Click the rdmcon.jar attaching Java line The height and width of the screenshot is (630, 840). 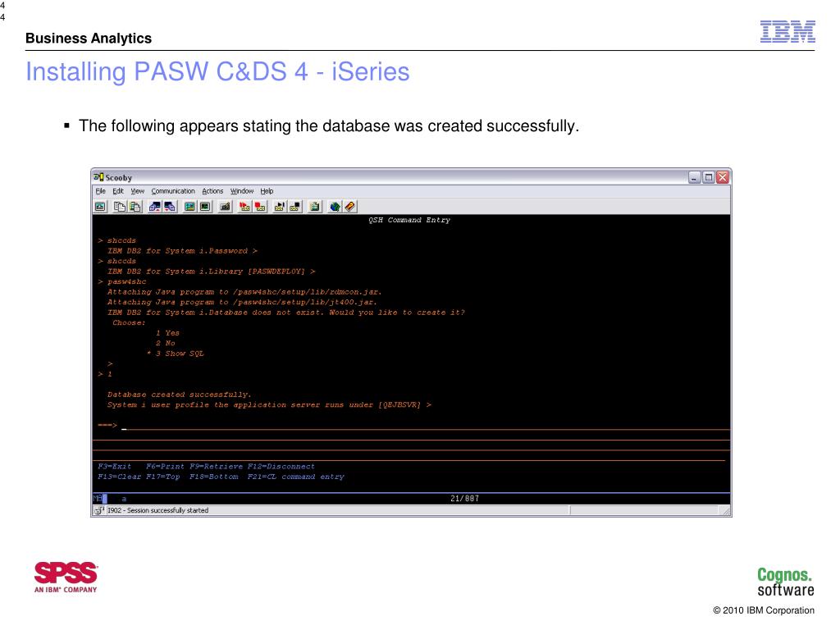[244, 292]
